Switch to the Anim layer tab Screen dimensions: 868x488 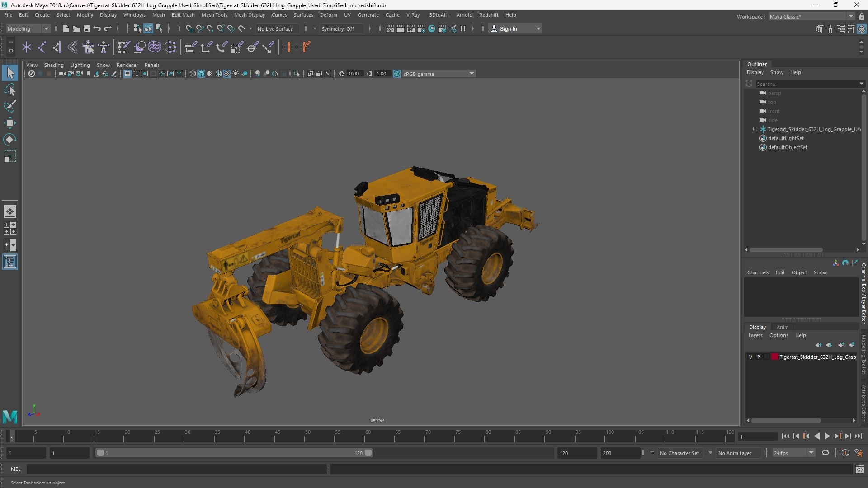click(782, 327)
